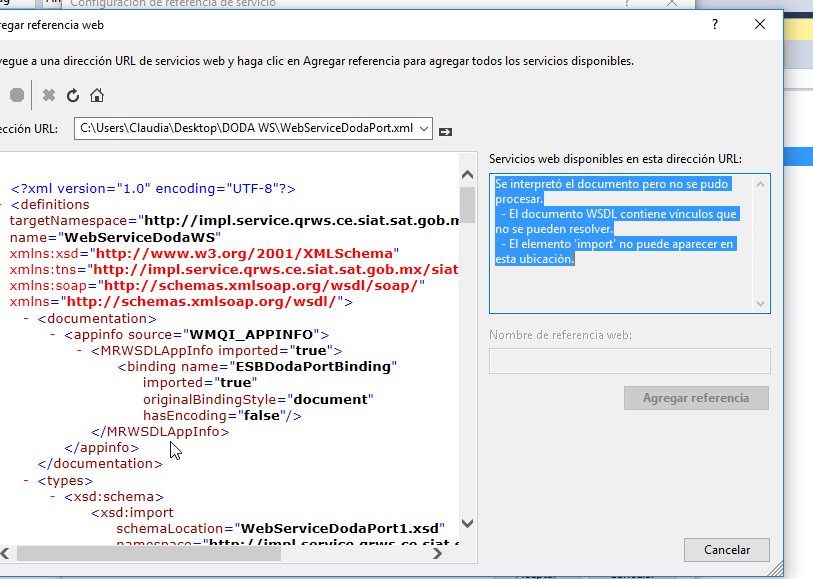813x579 pixels.
Task: Click the dialog resize grip corner
Action: pos(776,569)
